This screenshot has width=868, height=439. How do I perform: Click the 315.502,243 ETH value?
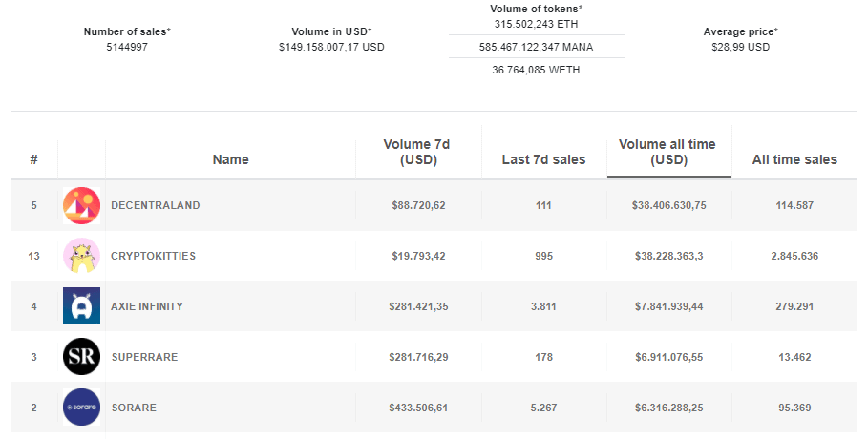(x=536, y=25)
